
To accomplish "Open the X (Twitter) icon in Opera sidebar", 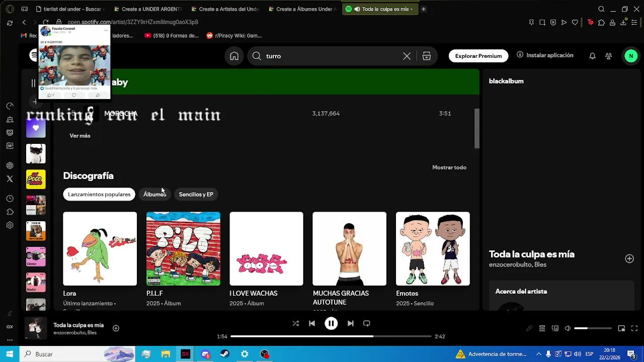I will coord(10,178).
